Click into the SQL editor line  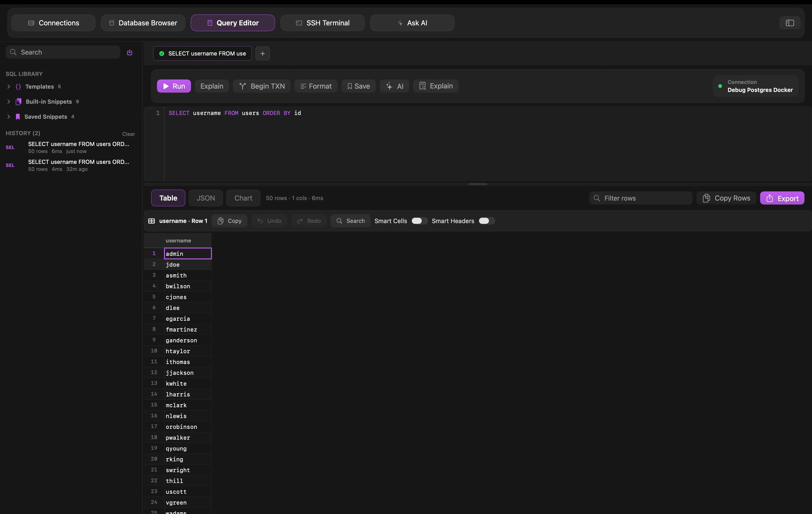coord(235,113)
